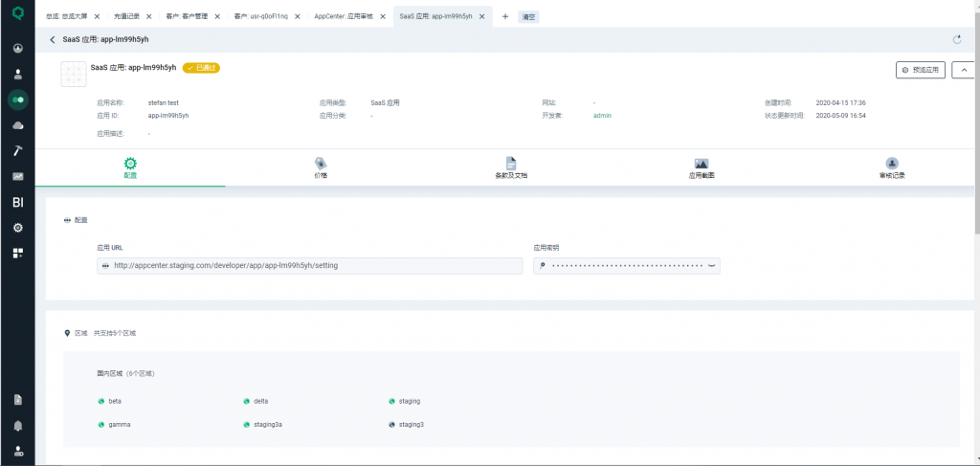
Task: Open the chart monitoring icon in sidebar
Action: 17,177
